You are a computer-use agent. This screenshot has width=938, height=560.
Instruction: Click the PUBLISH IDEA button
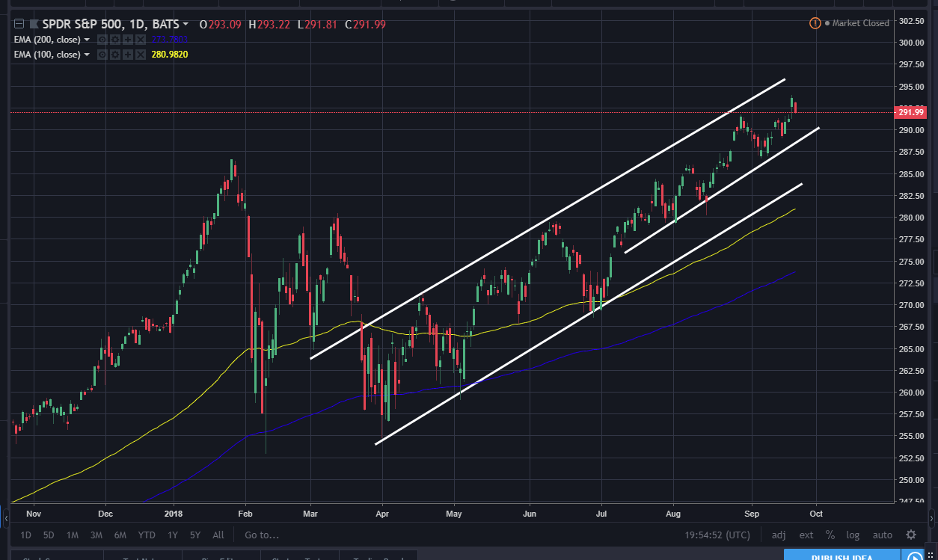pyautogui.click(x=841, y=556)
